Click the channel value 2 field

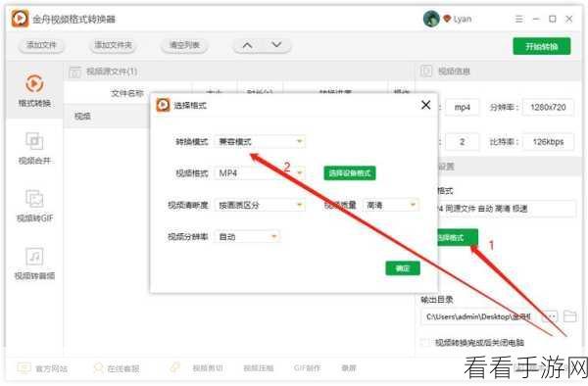point(462,142)
